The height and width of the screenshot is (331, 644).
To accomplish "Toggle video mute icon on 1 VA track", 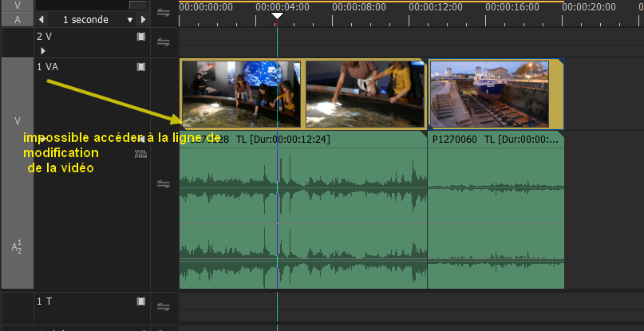I will pos(141,67).
